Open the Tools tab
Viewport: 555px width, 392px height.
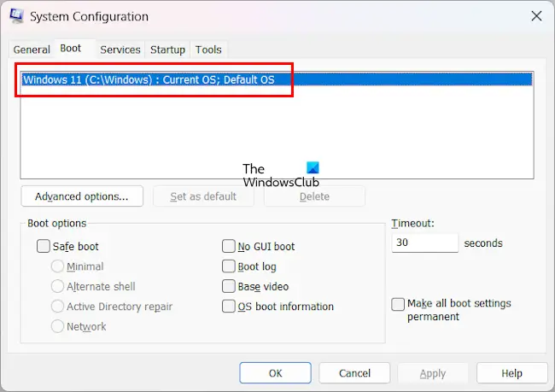point(208,50)
